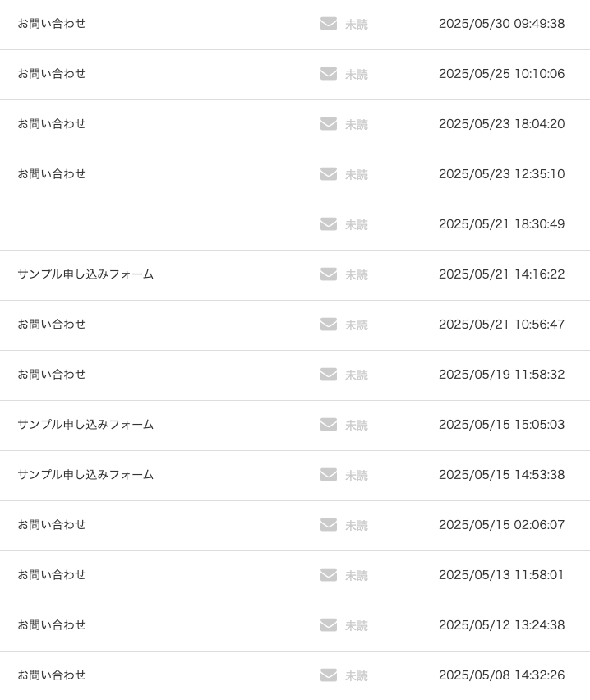This screenshot has height=700, width=590.
Task: Click the envelope icon for the 2025/05/13 11:58:01 entry
Action: 329,575
